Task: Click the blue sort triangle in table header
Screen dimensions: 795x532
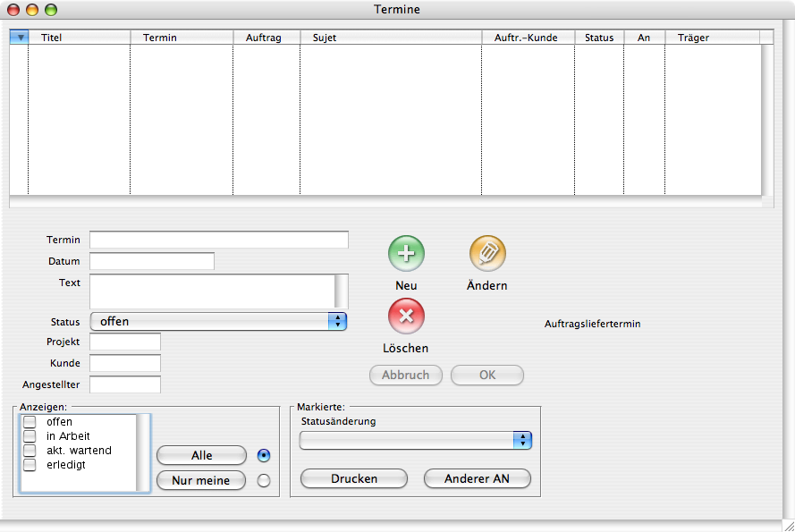Action: click(20, 38)
